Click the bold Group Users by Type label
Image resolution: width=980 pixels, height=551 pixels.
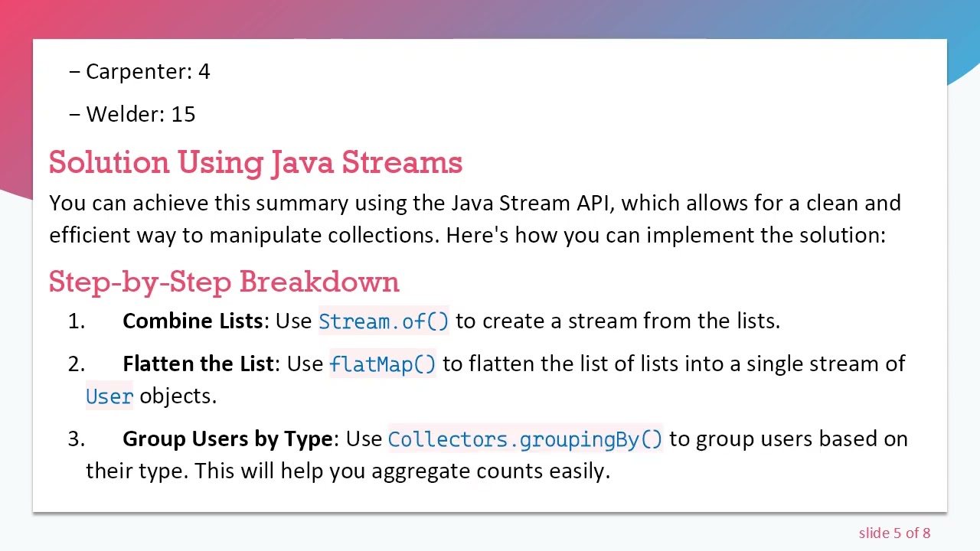[x=227, y=439]
